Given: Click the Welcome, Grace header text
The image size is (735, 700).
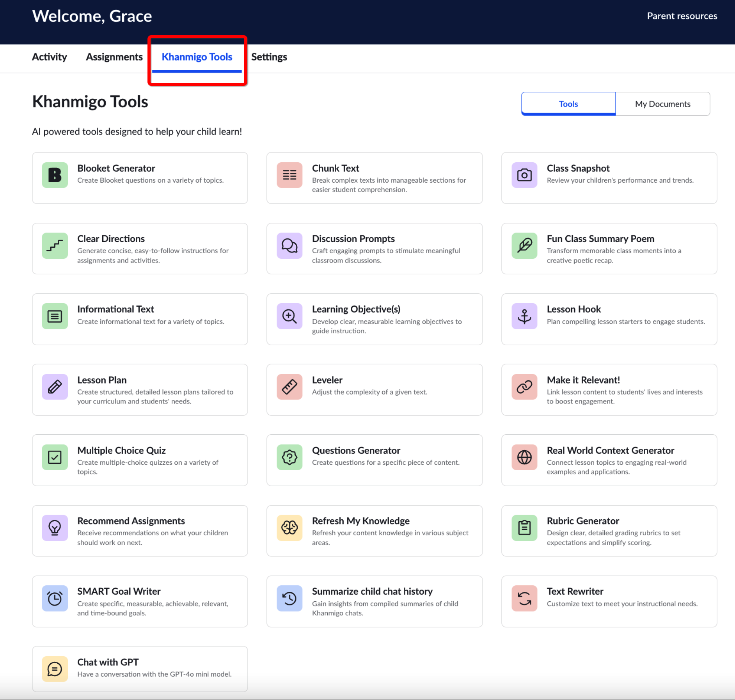Looking at the screenshot, I should 92,16.
